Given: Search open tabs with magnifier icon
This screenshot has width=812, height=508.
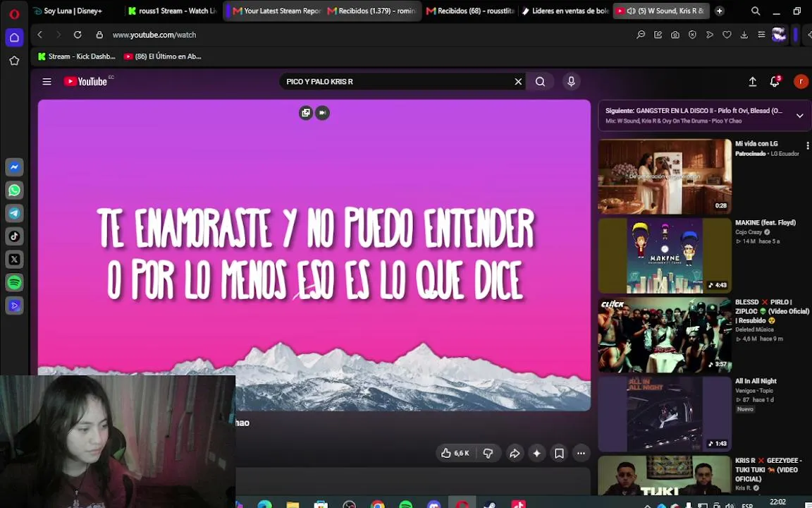Looking at the screenshot, I should 756,11.
